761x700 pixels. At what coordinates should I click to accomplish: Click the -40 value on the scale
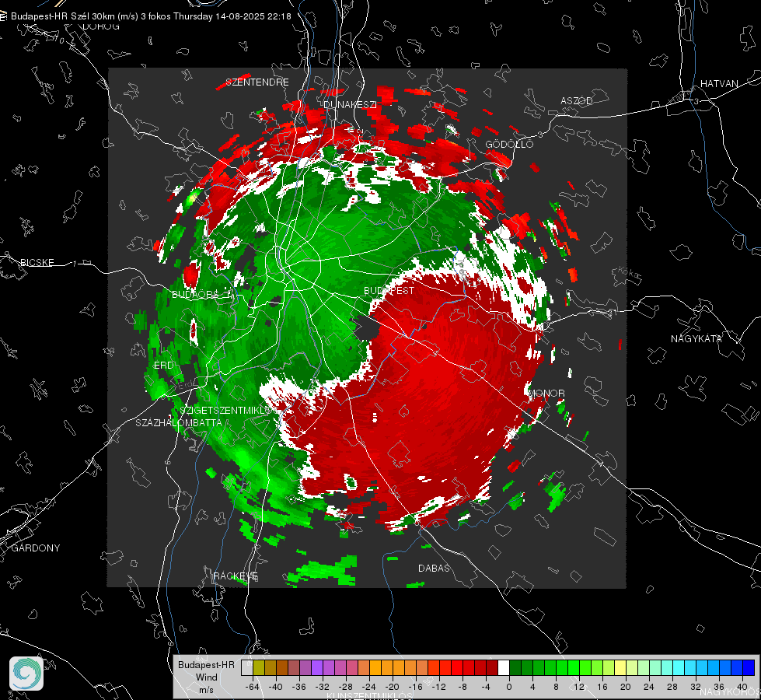click(x=275, y=687)
